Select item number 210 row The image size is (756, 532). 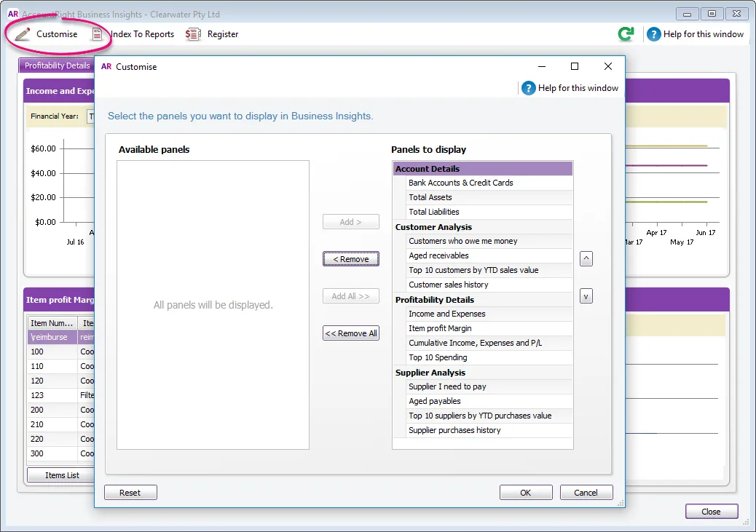click(61, 424)
